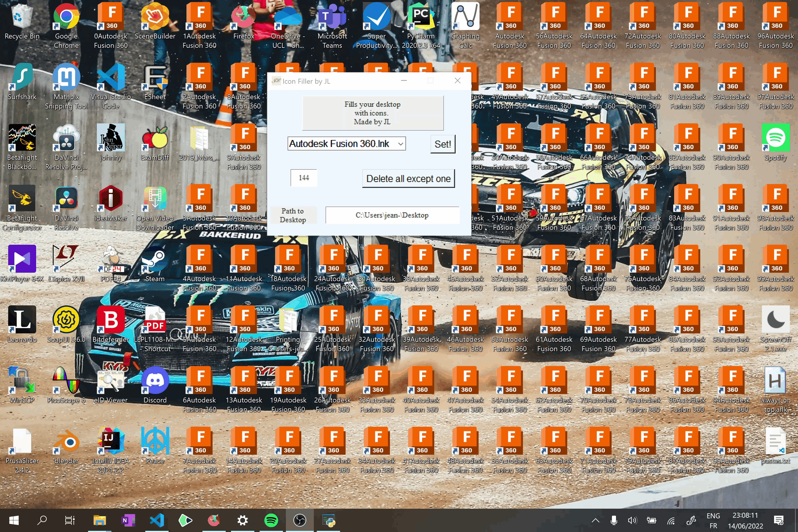Select the Bitdefender desktop shortcut

coord(111,320)
